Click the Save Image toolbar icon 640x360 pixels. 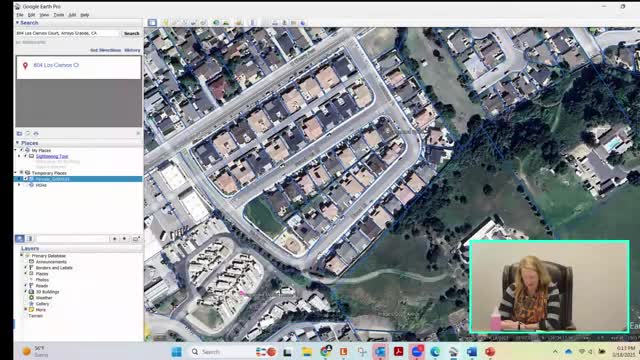(284, 22)
